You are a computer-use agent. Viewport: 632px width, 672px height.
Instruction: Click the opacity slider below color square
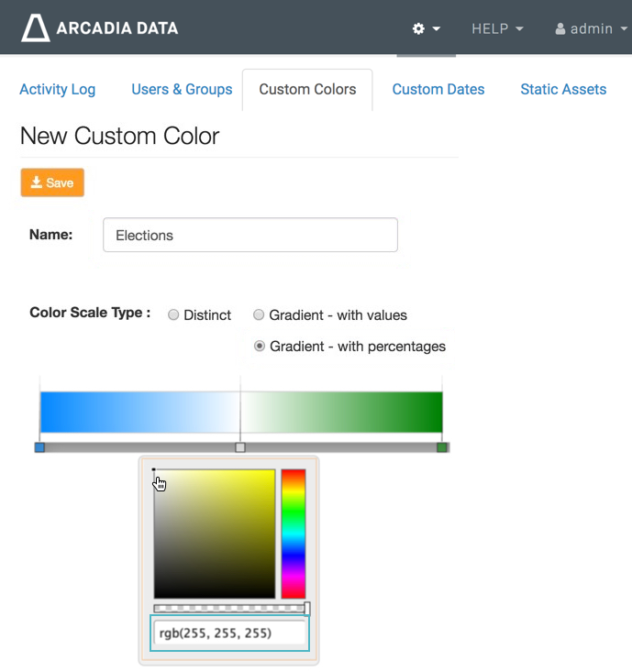click(229, 608)
